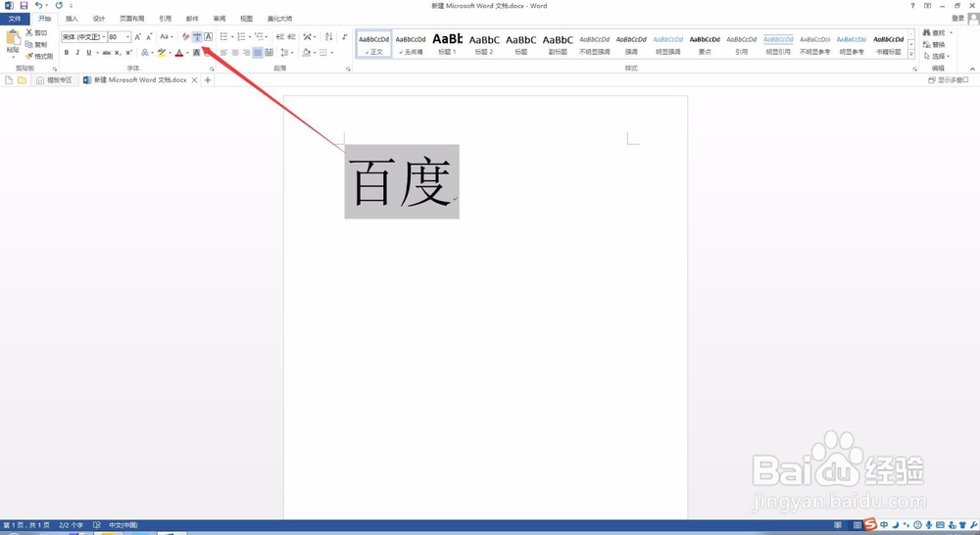Apply distributed alignment
This screenshot has height=535, width=980.
(269, 53)
